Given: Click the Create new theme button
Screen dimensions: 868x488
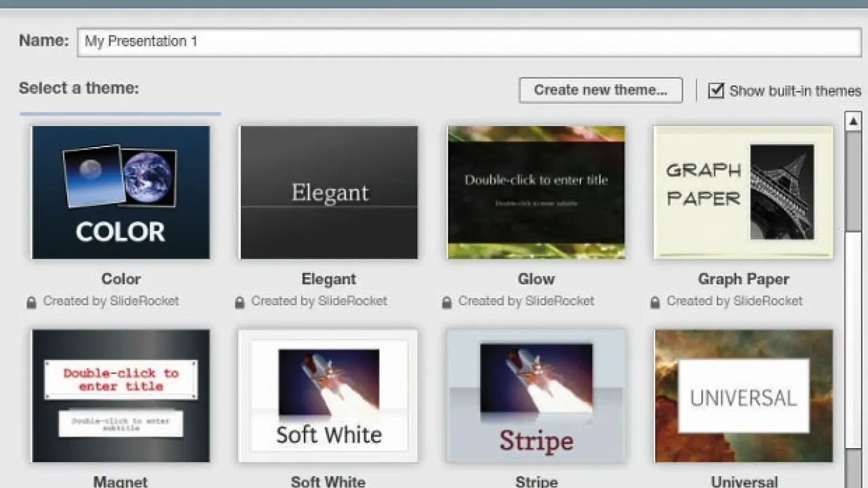Looking at the screenshot, I should [x=601, y=90].
